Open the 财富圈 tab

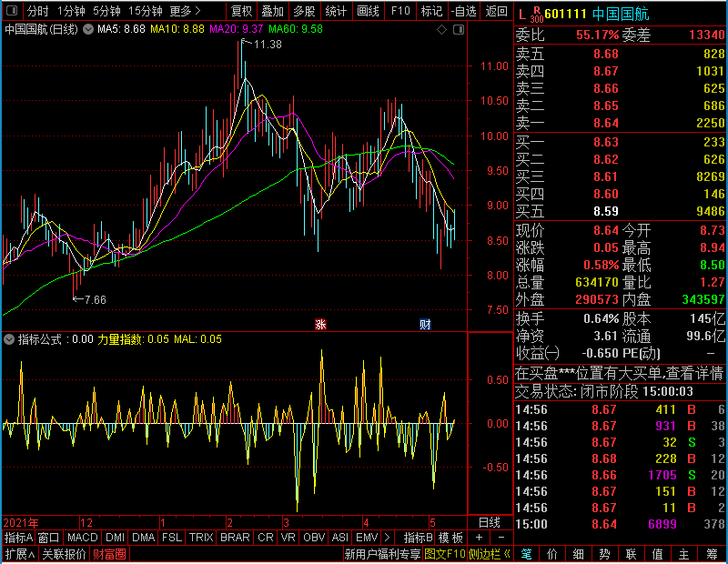coord(109,554)
